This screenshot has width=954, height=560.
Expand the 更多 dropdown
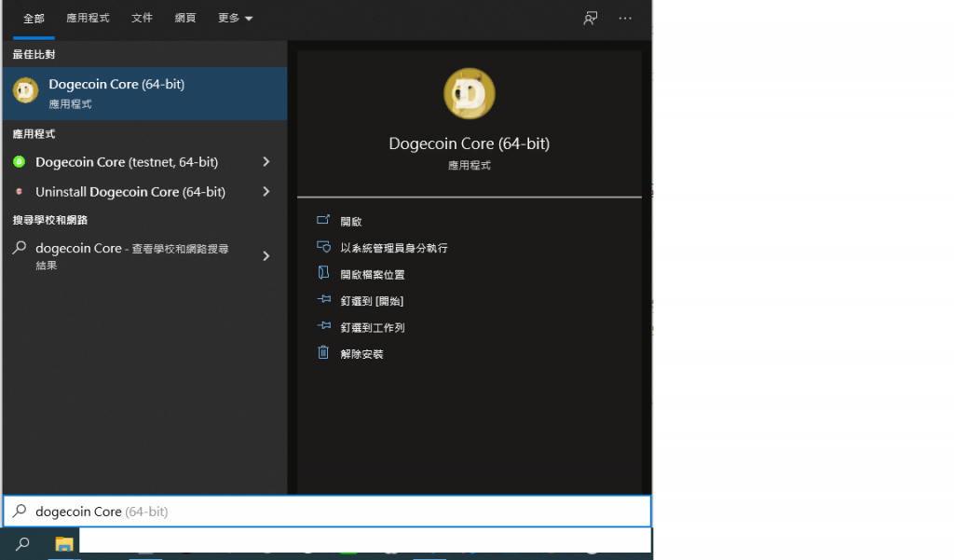tap(235, 19)
